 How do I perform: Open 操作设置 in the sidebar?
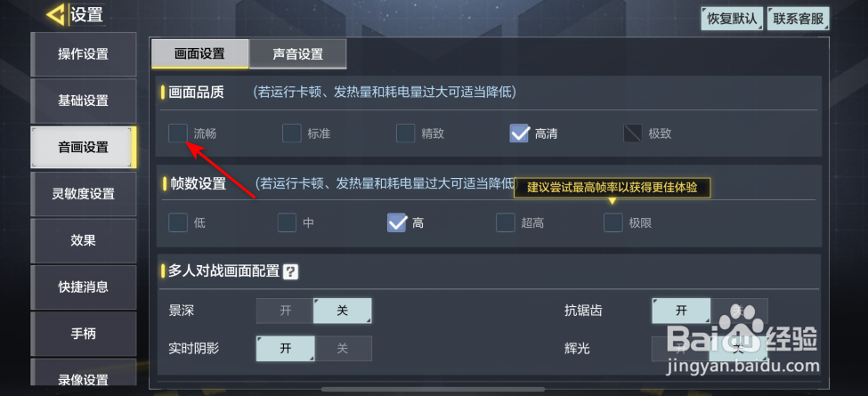point(83,54)
